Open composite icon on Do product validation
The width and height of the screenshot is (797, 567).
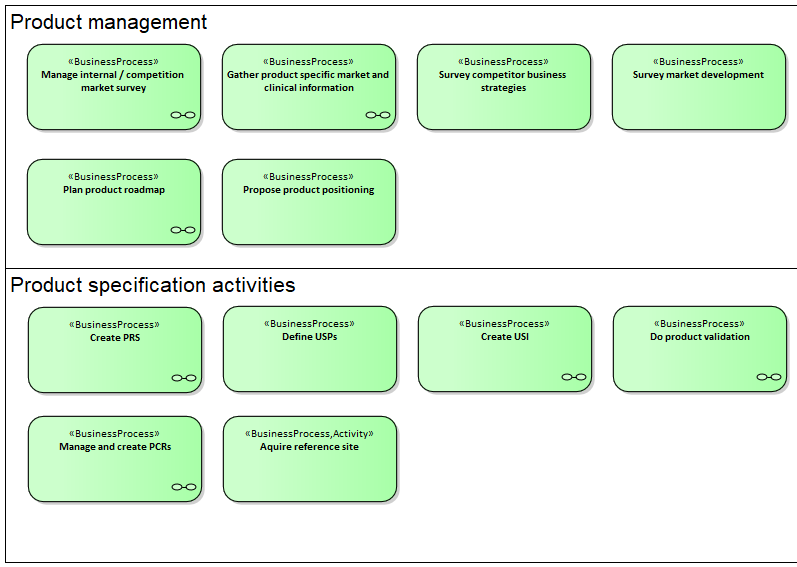point(769,377)
